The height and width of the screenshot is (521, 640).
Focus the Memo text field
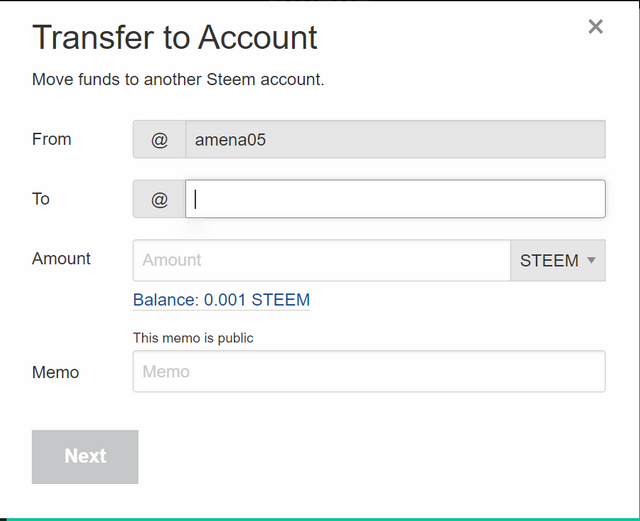369,371
